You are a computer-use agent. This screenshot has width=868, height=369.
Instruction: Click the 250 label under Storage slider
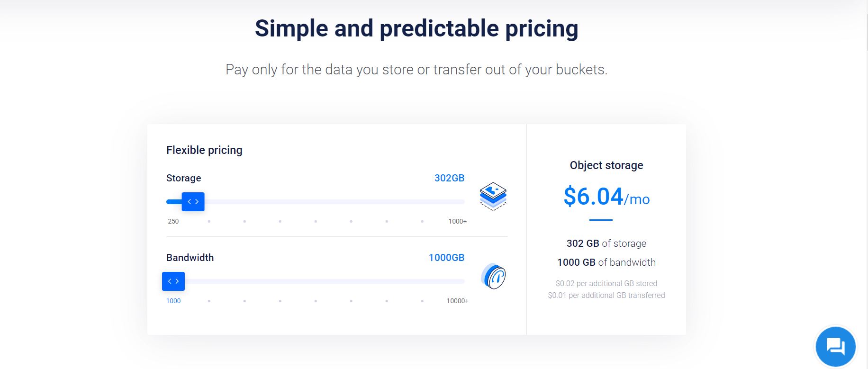coord(173,221)
